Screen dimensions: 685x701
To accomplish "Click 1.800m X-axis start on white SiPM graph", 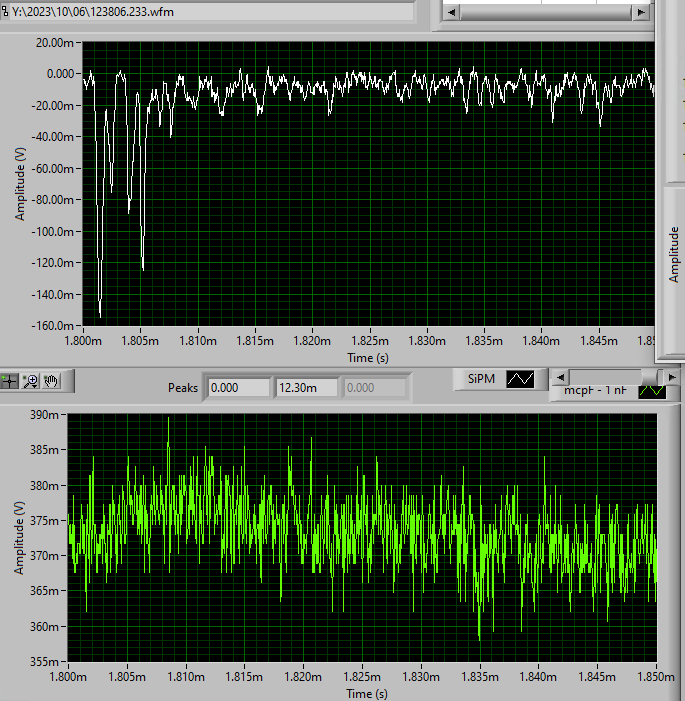I will point(83,341).
